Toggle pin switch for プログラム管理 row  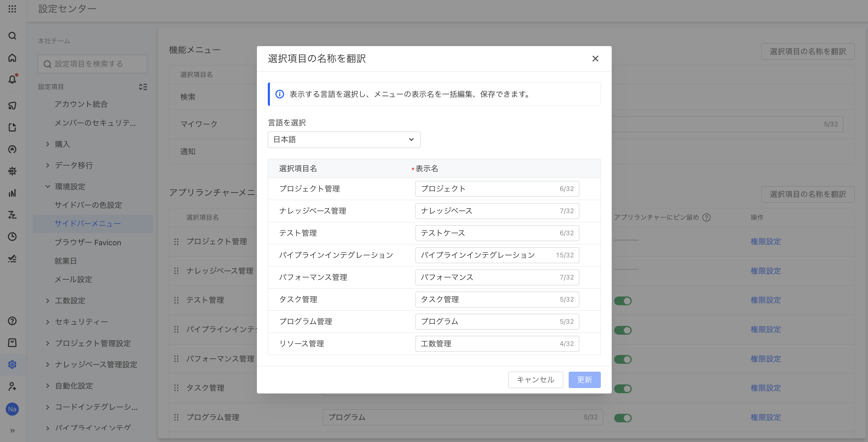623,418
